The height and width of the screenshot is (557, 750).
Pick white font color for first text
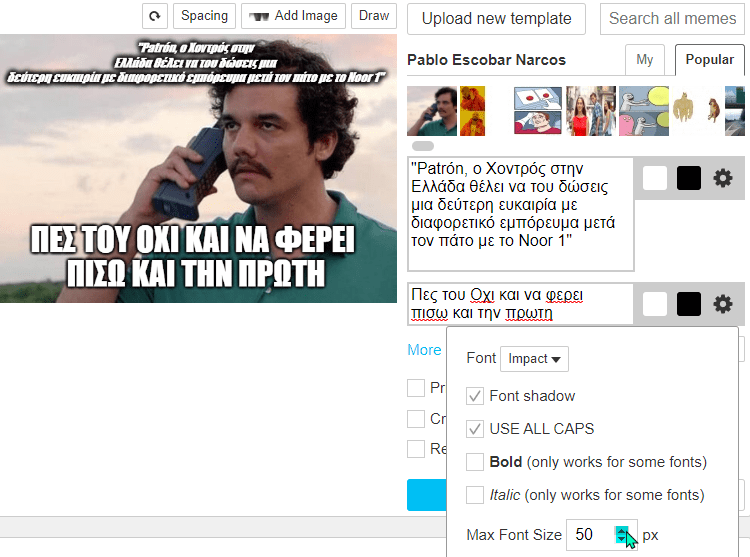655,178
